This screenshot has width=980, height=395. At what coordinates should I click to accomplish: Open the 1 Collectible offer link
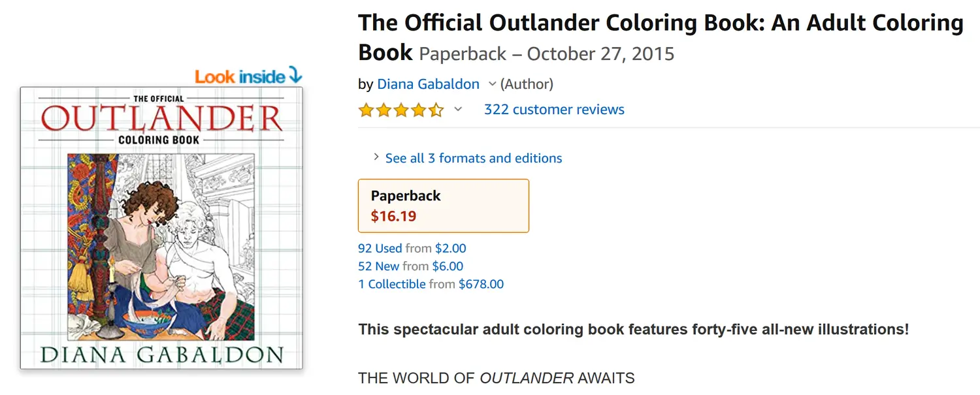point(391,284)
